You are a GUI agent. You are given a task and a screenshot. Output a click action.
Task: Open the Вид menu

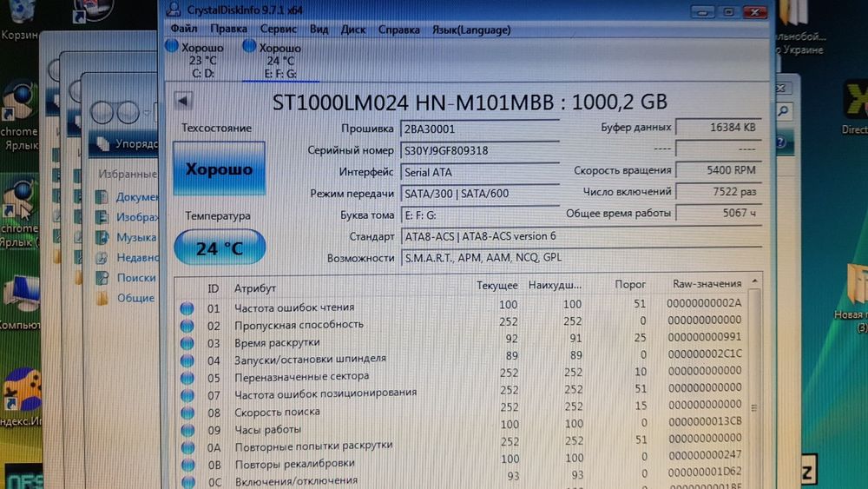[x=319, y=30]
